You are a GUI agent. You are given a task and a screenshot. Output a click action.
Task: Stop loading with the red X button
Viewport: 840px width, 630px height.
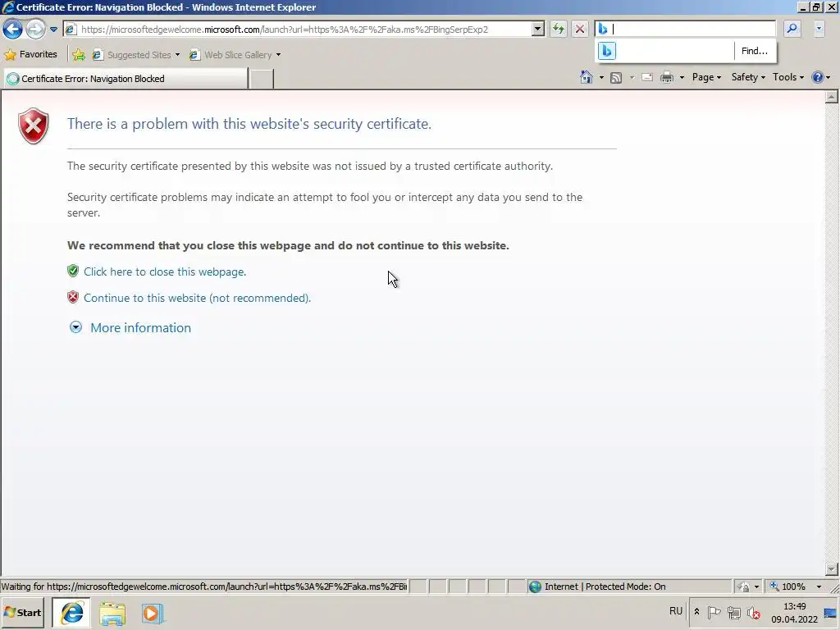tap(580, 29)
